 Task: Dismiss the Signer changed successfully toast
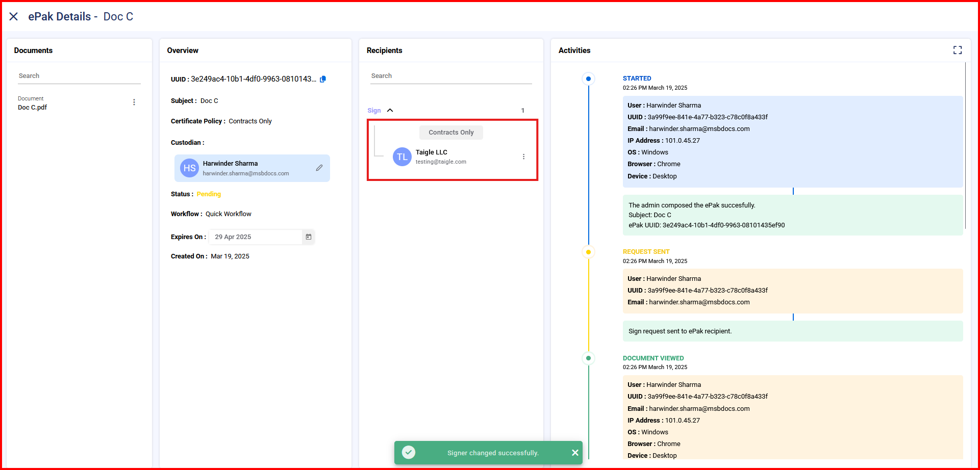pos(575,453)
